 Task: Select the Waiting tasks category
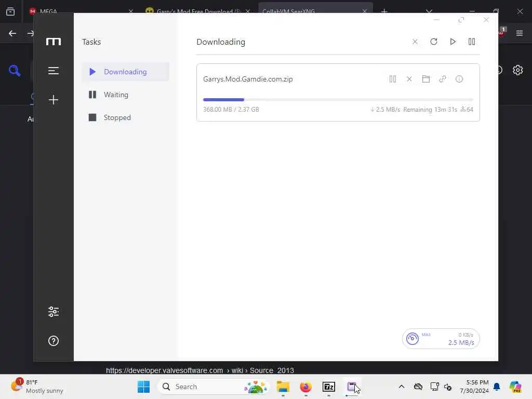pyautogui.click(x=126, y=95)
